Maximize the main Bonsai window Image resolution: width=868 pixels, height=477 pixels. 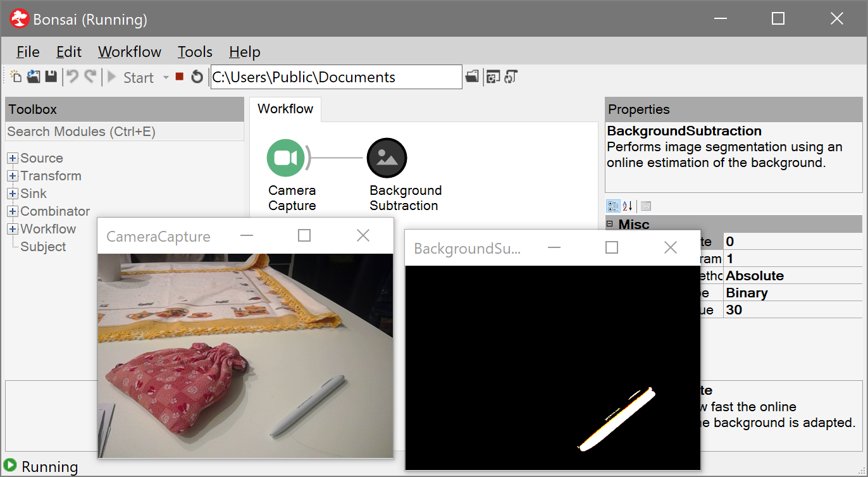click(778, 19)
